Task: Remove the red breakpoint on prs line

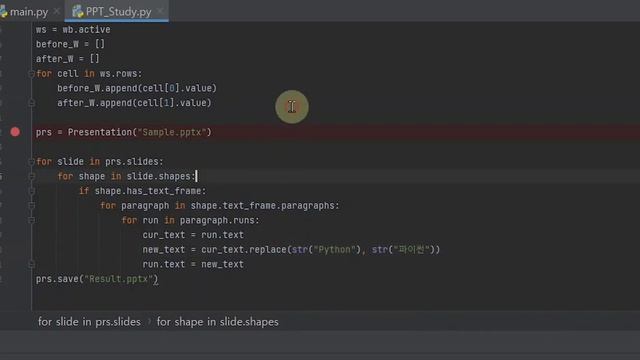Action: 15,132
